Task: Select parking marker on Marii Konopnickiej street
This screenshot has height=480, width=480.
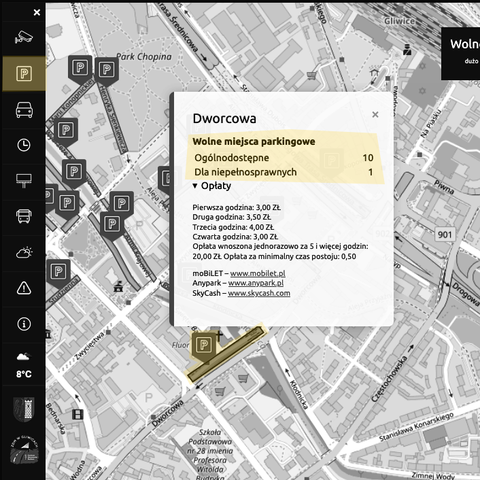Action: point(66,131)
